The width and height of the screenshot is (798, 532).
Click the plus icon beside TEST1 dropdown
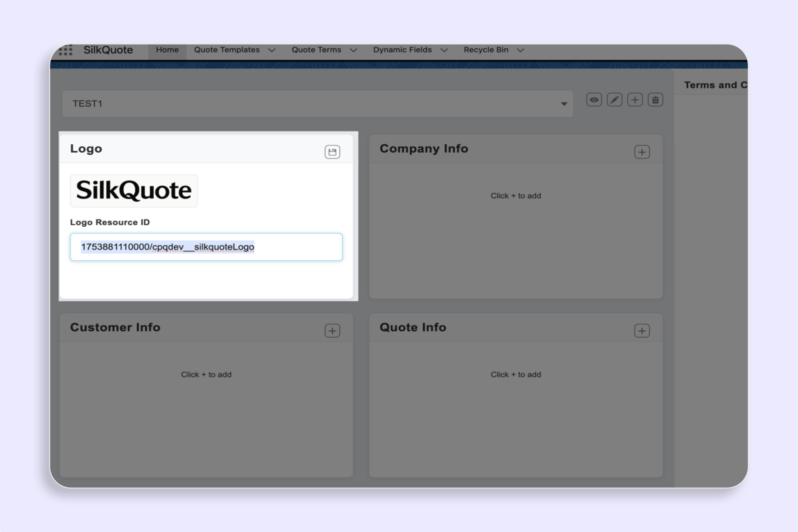635,100
